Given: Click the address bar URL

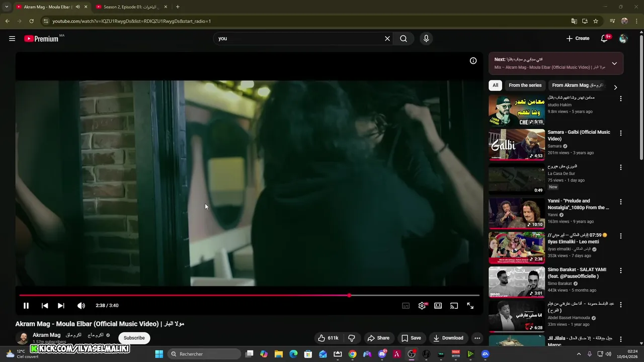Looking at the screenshot, I should click(x=132, y=21).
